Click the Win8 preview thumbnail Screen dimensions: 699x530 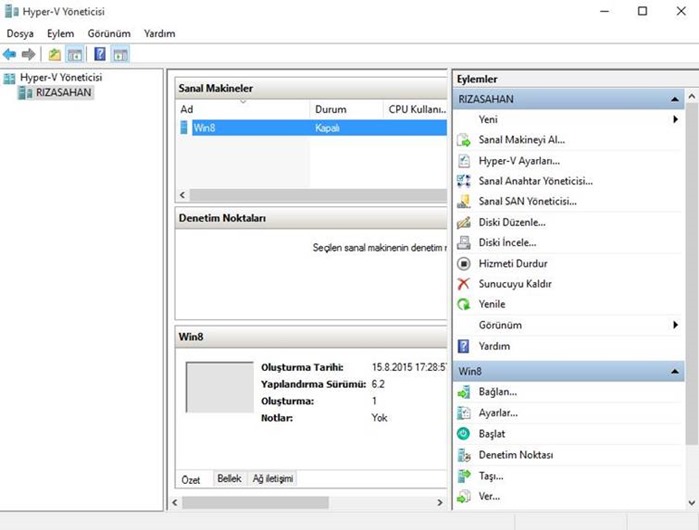click(219, 387)
